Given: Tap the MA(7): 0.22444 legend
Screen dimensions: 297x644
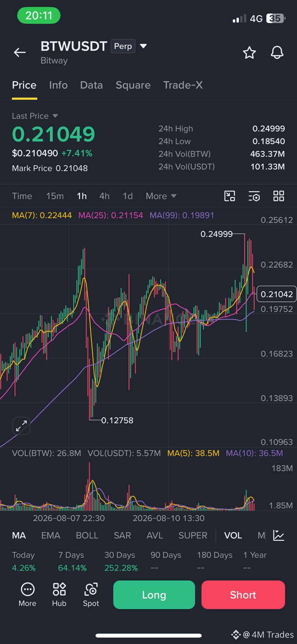Looking at the screenshot, I should pyautogui.click(x=42, y=215).
